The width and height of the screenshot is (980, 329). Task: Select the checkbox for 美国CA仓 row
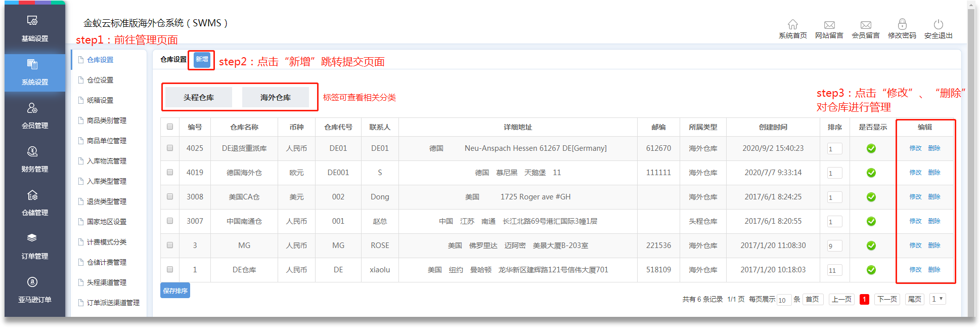tap(170, 197)
